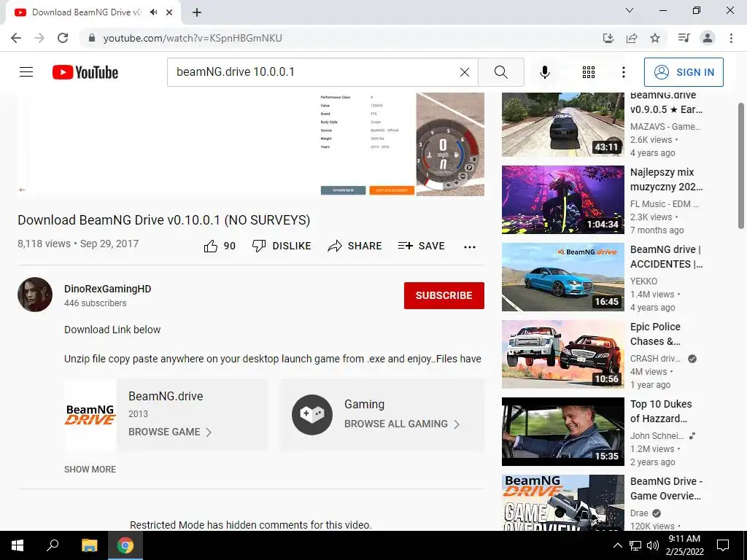Click SHOW MORE in description
Image resolution: width=747 pixels, height=560 pixels.
pyautogui.click(x=90, y=470)
